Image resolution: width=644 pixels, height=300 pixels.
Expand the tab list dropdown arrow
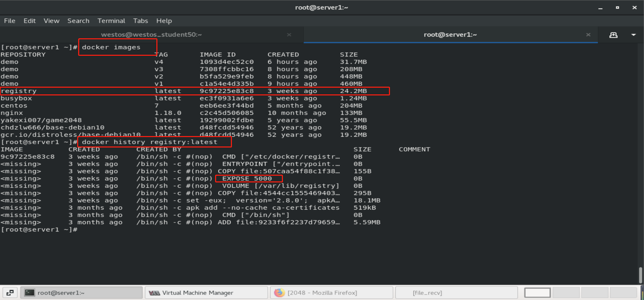(634, 35)
